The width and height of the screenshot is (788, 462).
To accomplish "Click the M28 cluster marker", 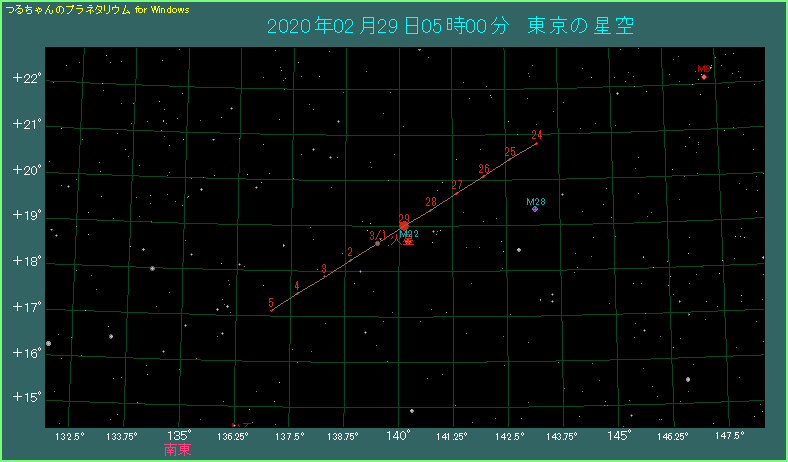I will point(535,209).
